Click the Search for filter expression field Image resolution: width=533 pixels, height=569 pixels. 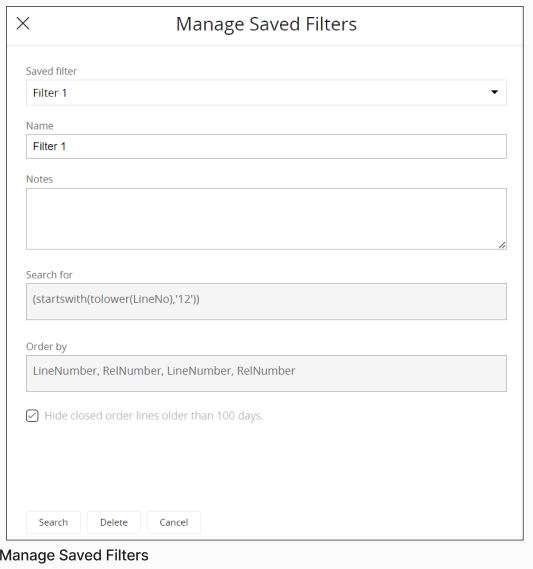tap(266, 302)
